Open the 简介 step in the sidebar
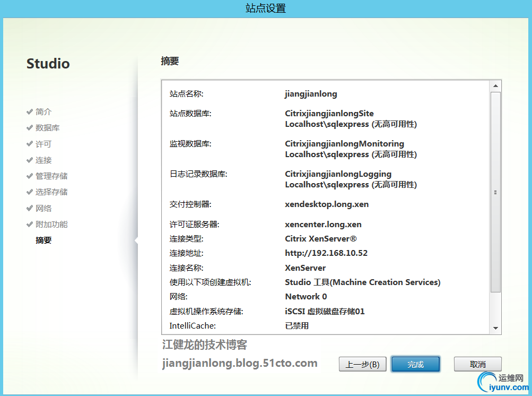Image resolution: width=532 pixels, height=396 pixels. (43, 111)
